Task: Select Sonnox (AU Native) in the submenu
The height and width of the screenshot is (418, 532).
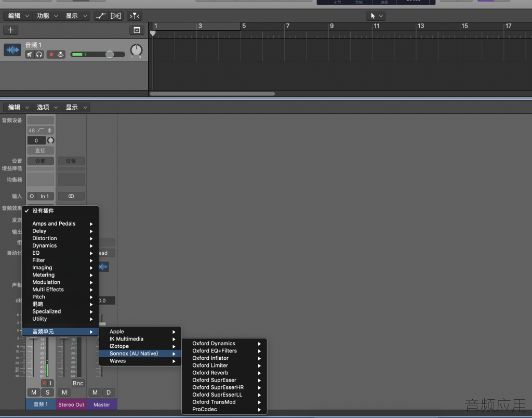Action: tap(140, 354)
